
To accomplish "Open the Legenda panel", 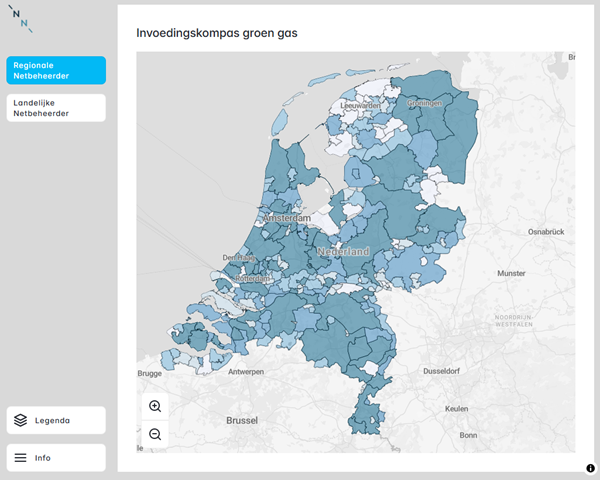I will coord(56,420).
